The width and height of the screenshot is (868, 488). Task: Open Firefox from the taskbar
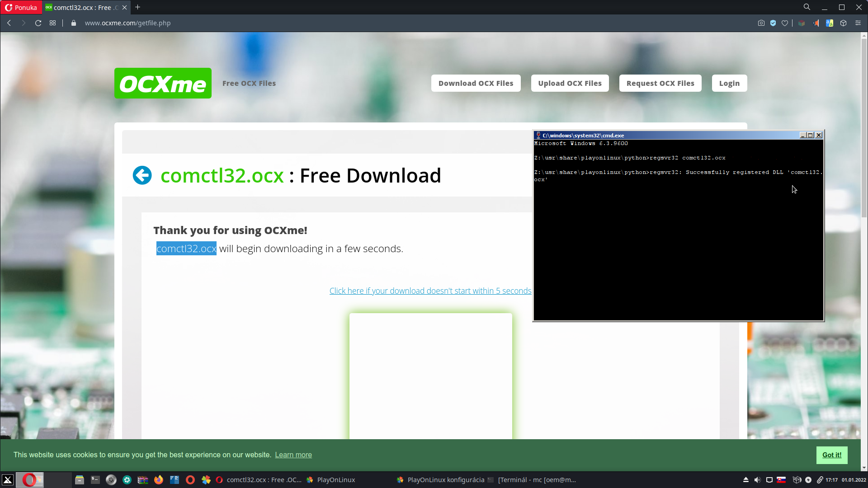(159, 480)
